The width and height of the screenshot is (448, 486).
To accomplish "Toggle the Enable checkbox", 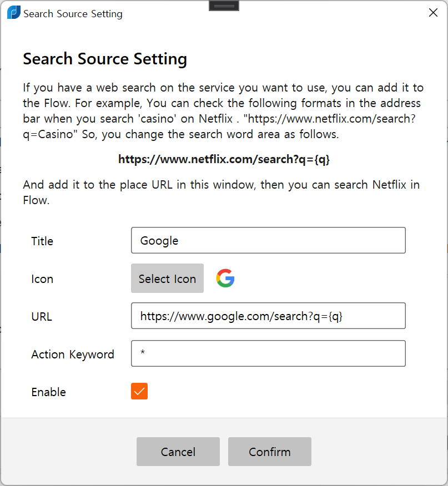I will tap(139, 391).
